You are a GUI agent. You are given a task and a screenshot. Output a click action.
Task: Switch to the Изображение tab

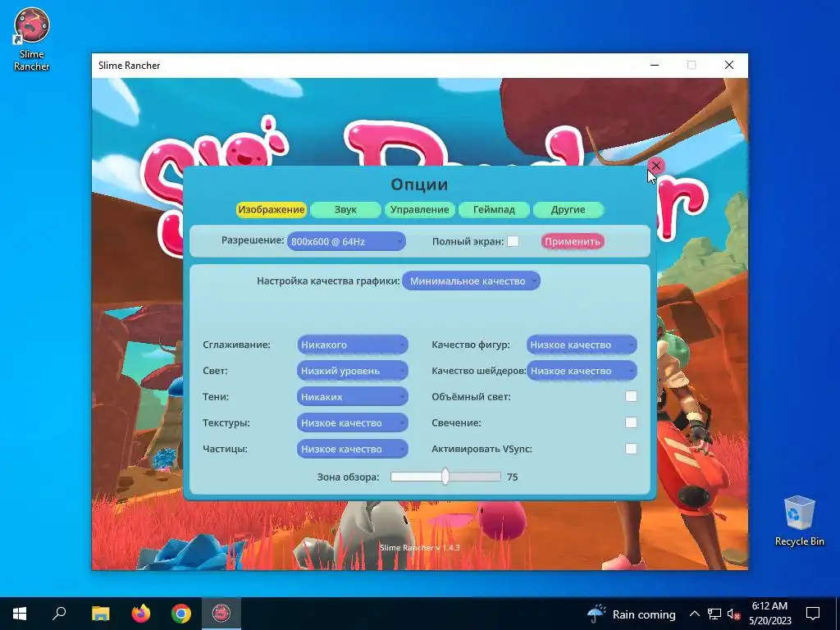point(271,209)
